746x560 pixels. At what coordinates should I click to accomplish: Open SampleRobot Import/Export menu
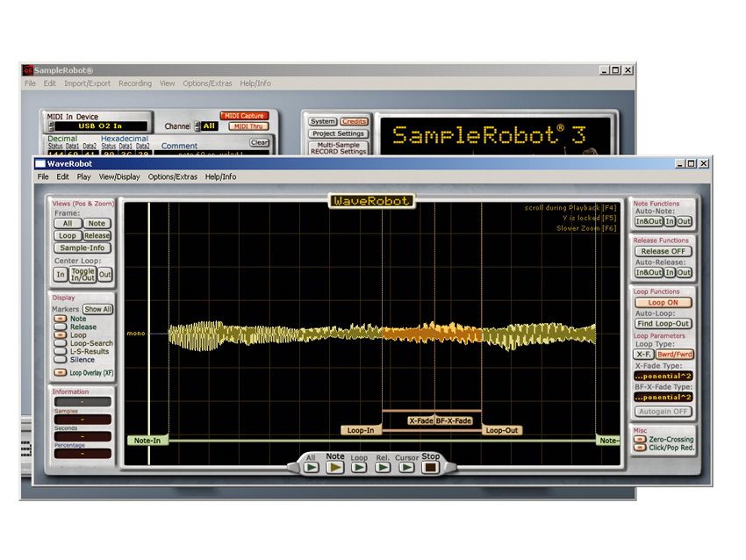click(x=87, y=83)
